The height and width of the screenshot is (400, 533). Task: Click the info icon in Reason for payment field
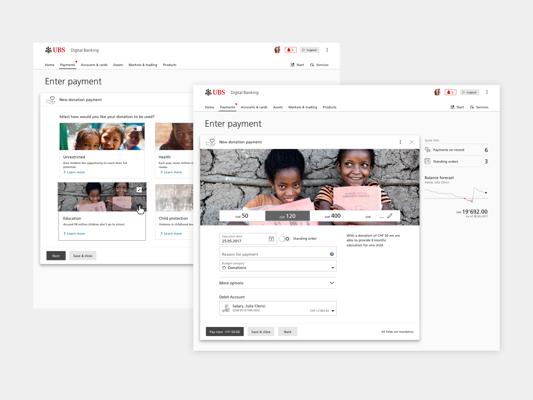[x=332, y=254]
